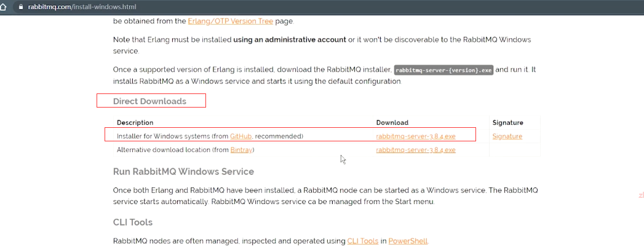Click the browser home icon

pos(3,7)
